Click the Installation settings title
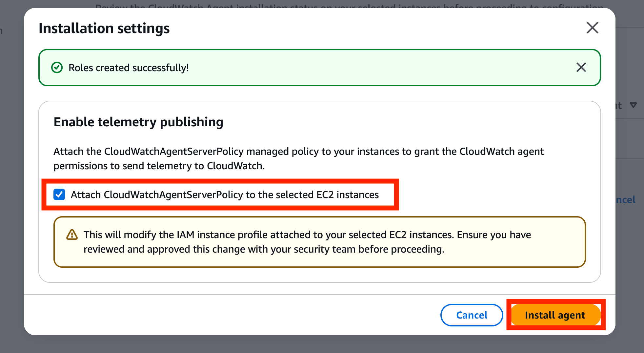Viewport: 644px width, 353px height. (x=104, y=28)
